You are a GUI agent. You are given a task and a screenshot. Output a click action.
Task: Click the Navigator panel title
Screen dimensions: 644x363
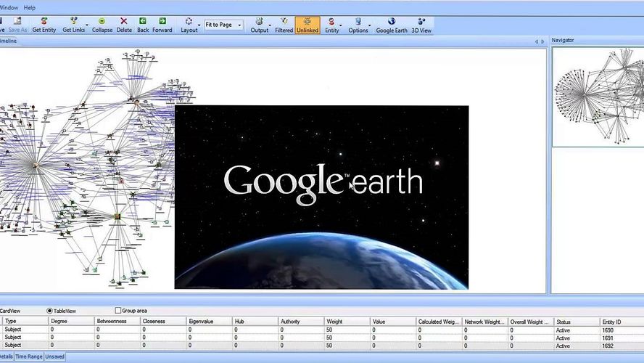[x=563, y=40]
